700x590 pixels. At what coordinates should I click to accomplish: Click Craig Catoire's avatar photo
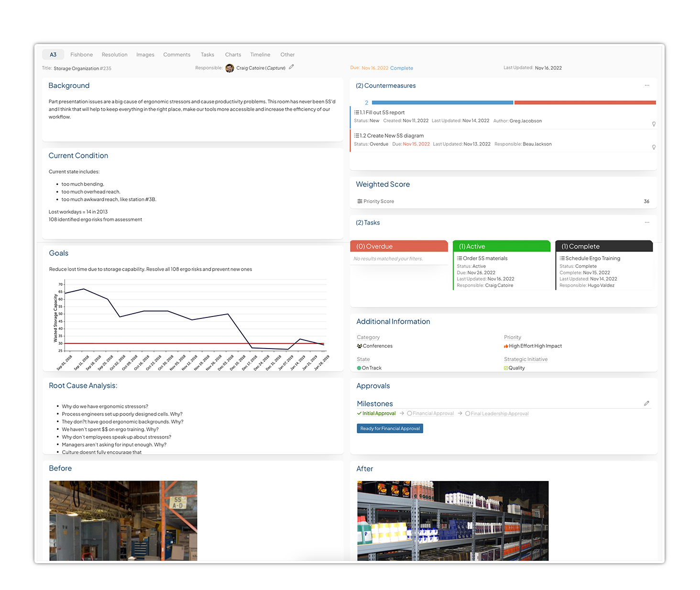(x=230, y=68)
